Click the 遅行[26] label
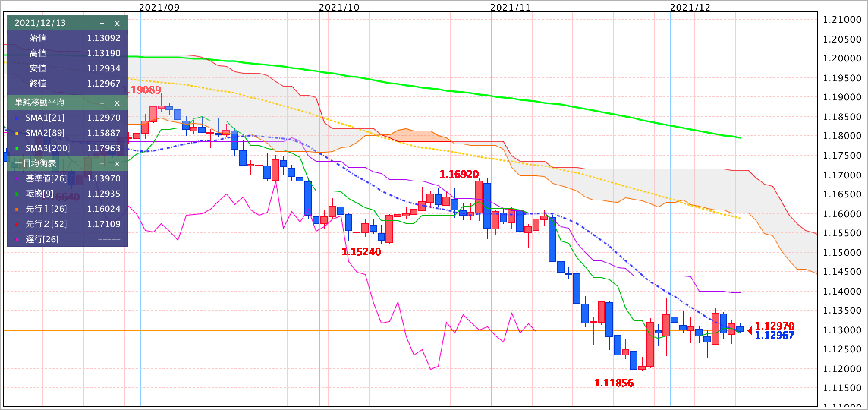The image size is (868, 410). (x=42, y=240)
